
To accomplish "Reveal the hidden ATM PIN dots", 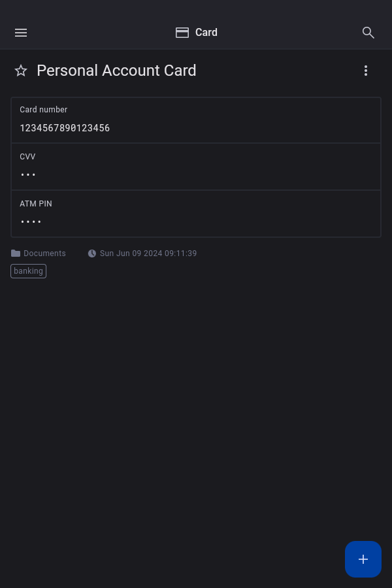I will tap(31, 221).
